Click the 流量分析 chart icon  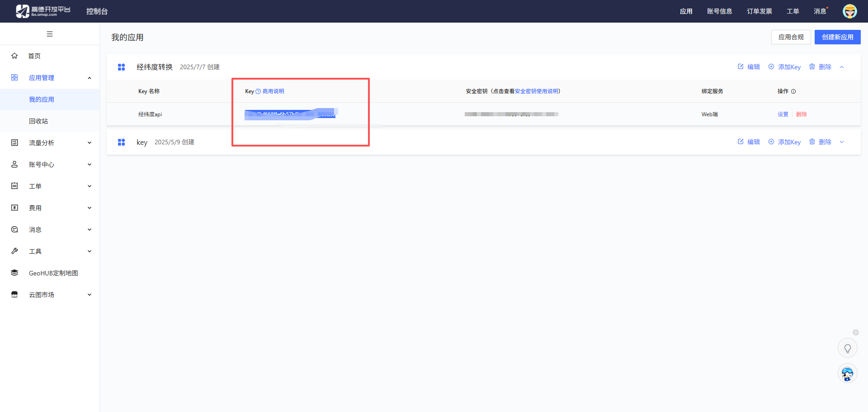pyautogui.click(x=14, y=142)
